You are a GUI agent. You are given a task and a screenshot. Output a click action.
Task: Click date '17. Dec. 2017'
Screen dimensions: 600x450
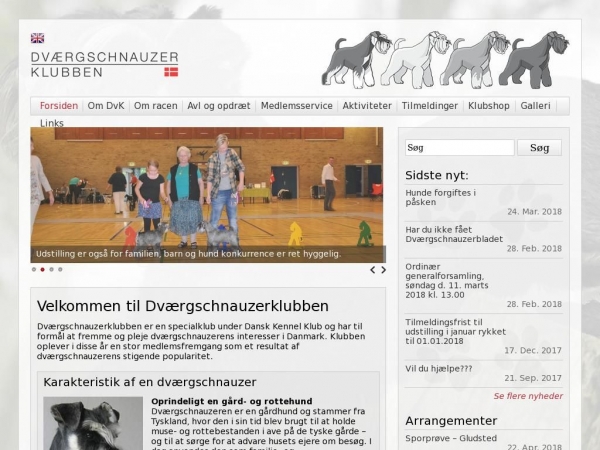pos(533,351)
